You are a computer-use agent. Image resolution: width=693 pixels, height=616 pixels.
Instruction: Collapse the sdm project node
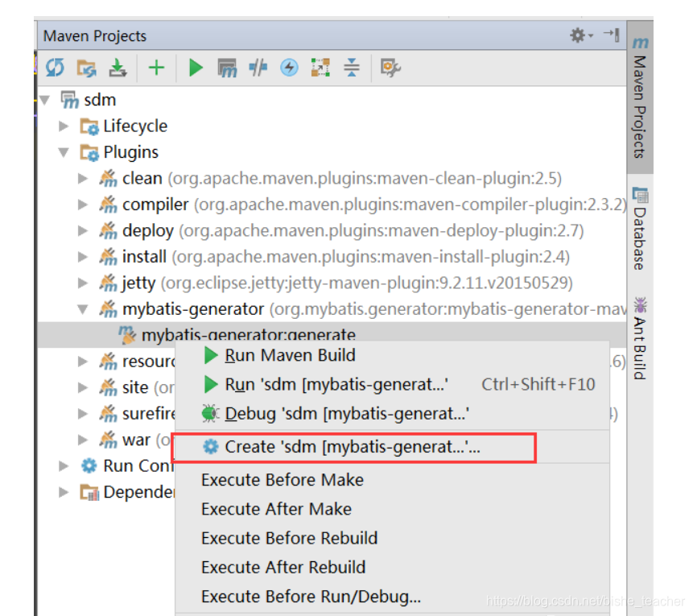click(44, 100)
